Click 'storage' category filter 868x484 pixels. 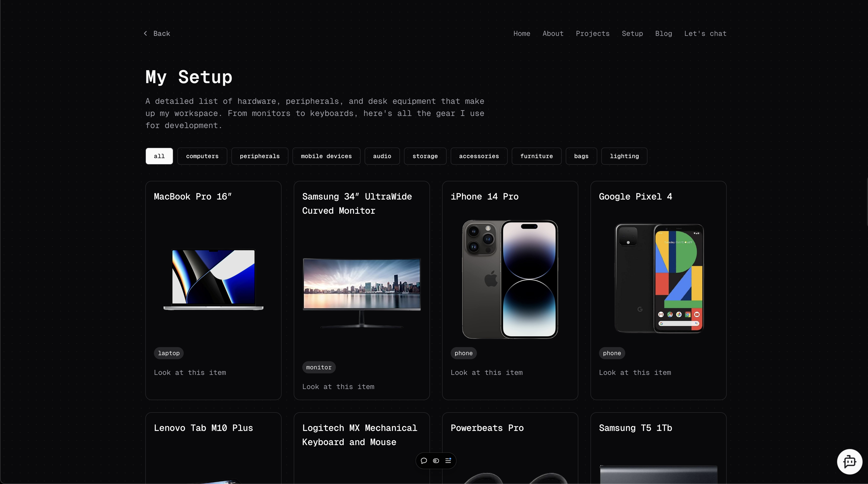point(425,156)
